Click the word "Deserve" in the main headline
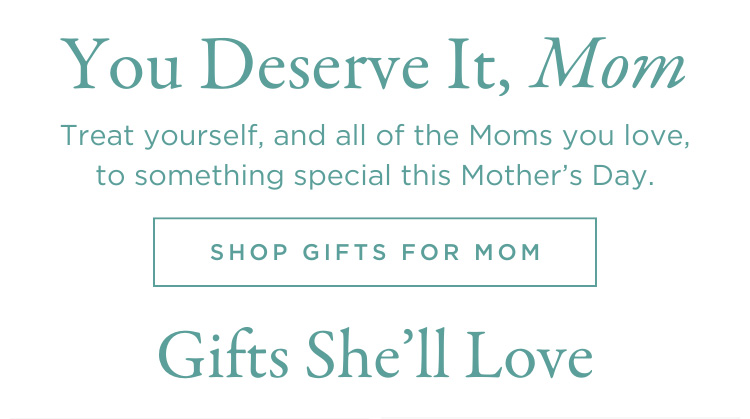 tap(314, 66)
